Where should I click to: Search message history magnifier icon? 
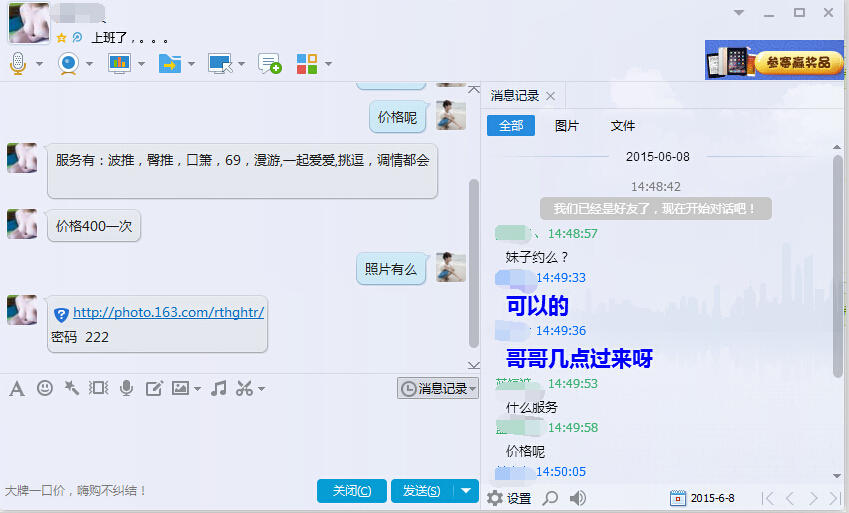[550, 498]
